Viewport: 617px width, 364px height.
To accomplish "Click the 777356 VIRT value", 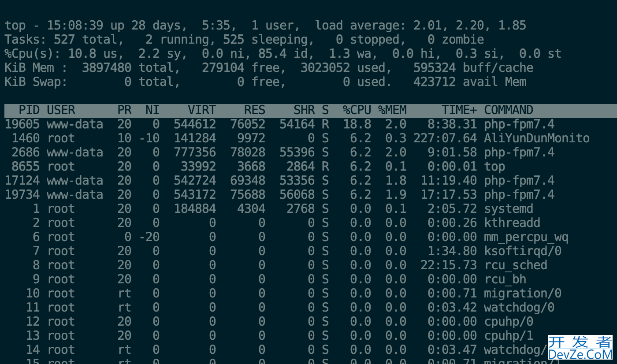I will pos(195,152).
